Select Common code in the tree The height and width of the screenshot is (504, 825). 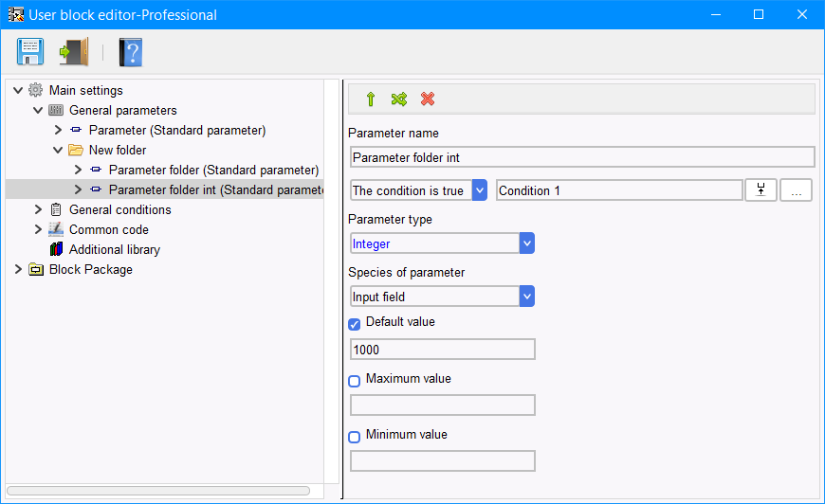[x=108, y=229]
